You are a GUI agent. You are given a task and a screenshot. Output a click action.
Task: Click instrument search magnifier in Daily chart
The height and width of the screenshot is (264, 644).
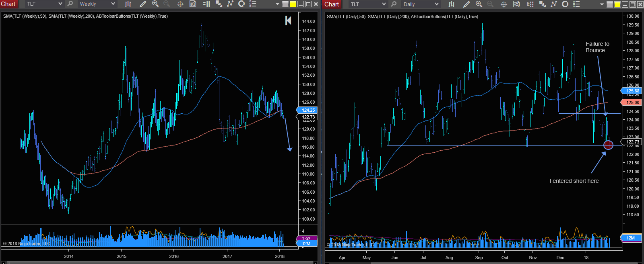pyautogui.click(x=394, y=4)
